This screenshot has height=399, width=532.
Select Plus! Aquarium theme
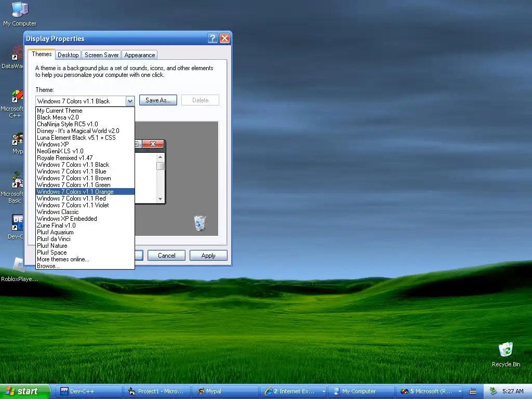(85, 232)
